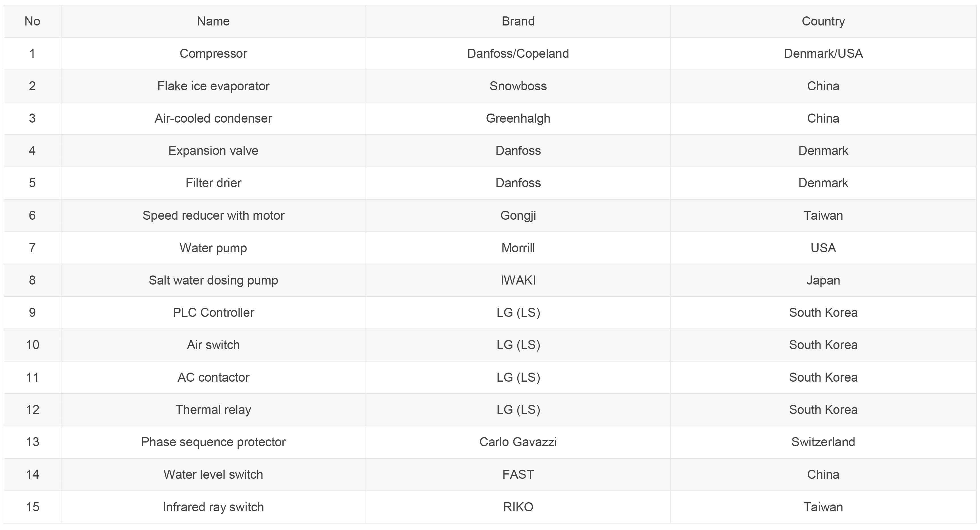Click the Brand column header

[x=518, y=21]
